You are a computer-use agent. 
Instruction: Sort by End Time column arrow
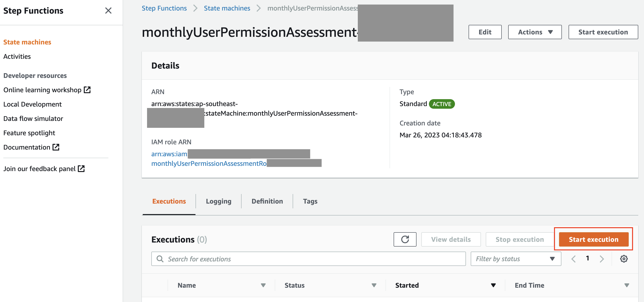pos(626,285)
